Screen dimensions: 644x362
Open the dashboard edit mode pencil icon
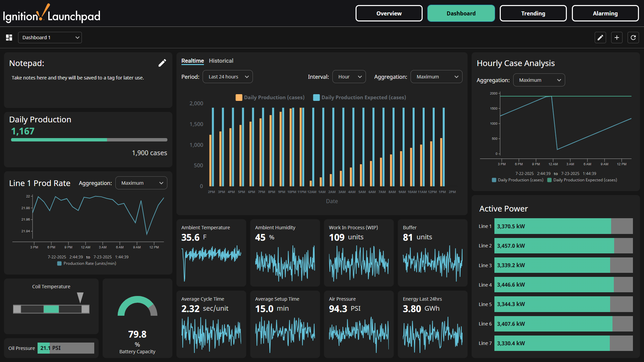pyautogui.click(x=600, y=38)
